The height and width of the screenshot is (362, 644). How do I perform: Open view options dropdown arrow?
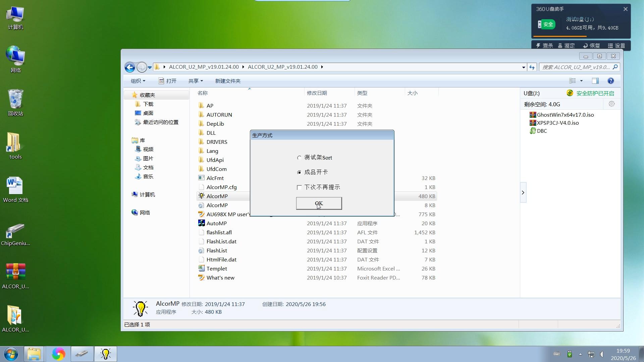point(581,81)
